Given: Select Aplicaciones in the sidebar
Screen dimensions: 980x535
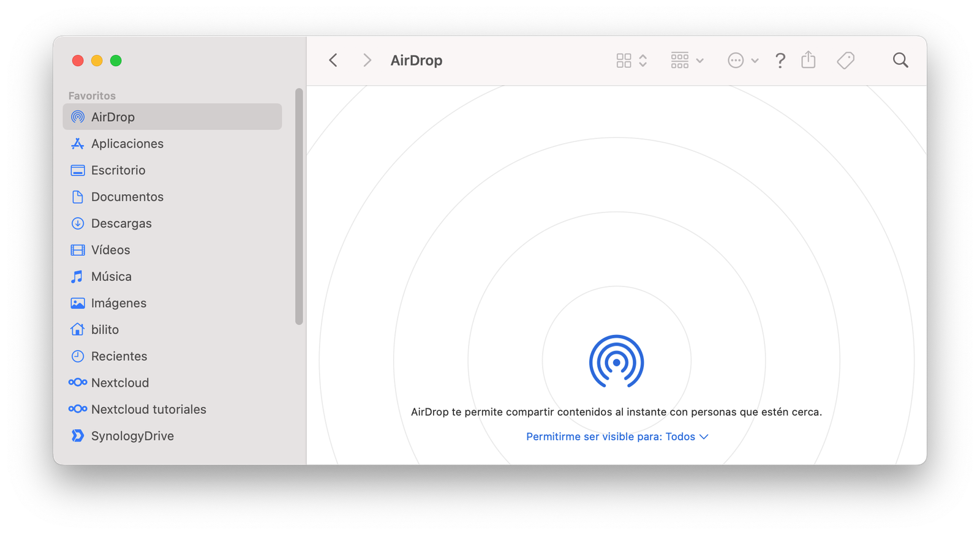Looking at the screenshot, I should 127,144.
